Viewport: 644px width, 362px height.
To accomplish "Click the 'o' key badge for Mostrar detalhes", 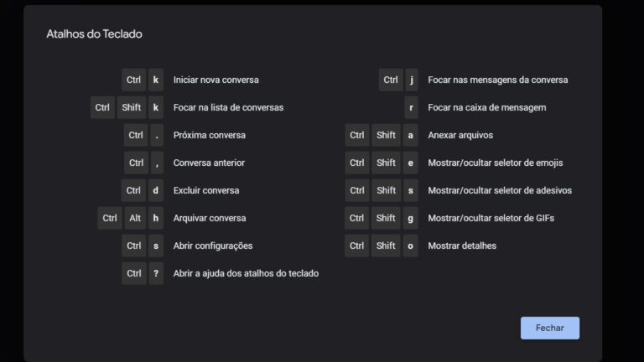I will click(x=410, y=246).
